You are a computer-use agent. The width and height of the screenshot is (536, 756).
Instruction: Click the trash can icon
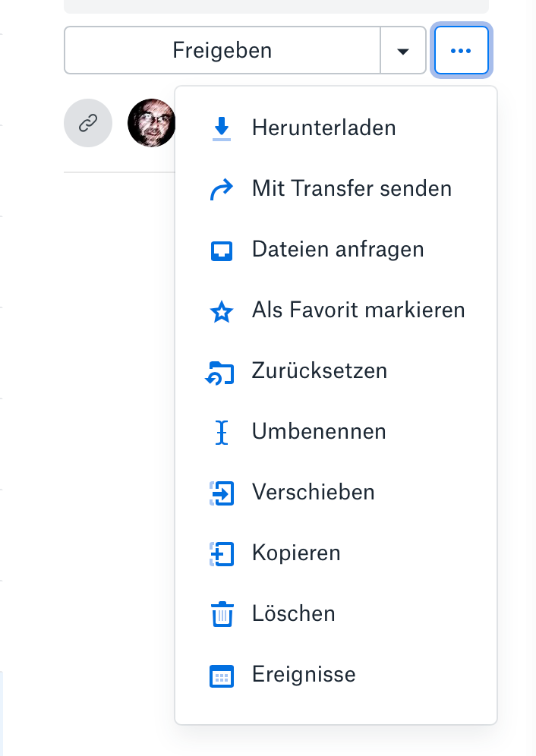pyautogui.click(x=221, y=614)
